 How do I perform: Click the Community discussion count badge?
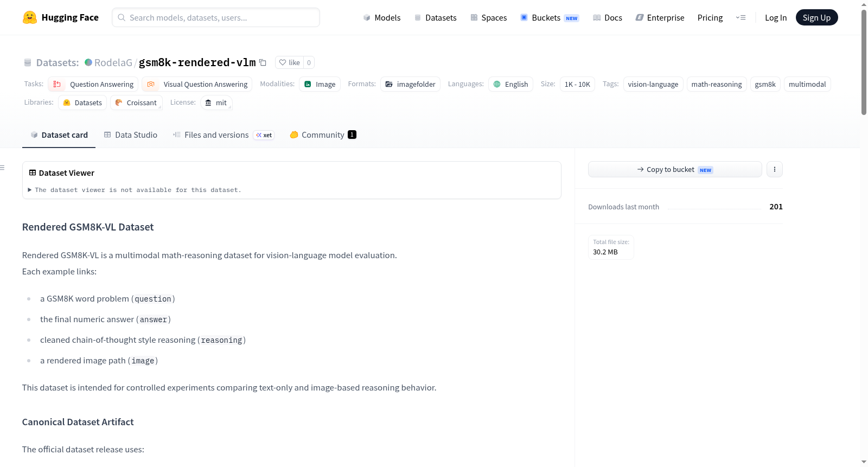[x=352, y=135]
